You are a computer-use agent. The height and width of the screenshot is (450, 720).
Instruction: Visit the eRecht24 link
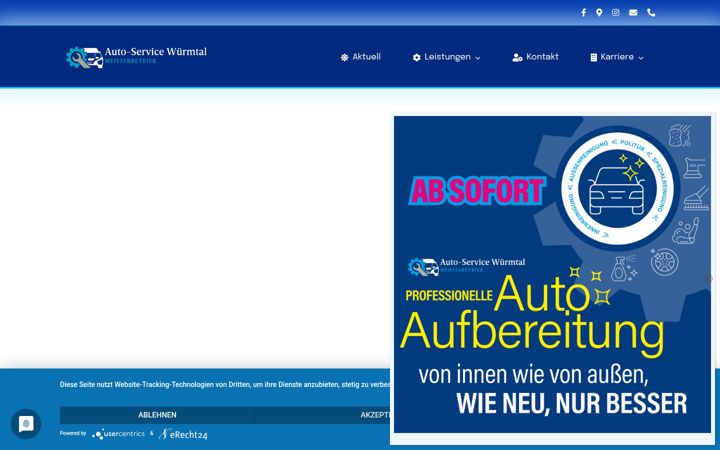pyautogui.click(x=183, y=434)
